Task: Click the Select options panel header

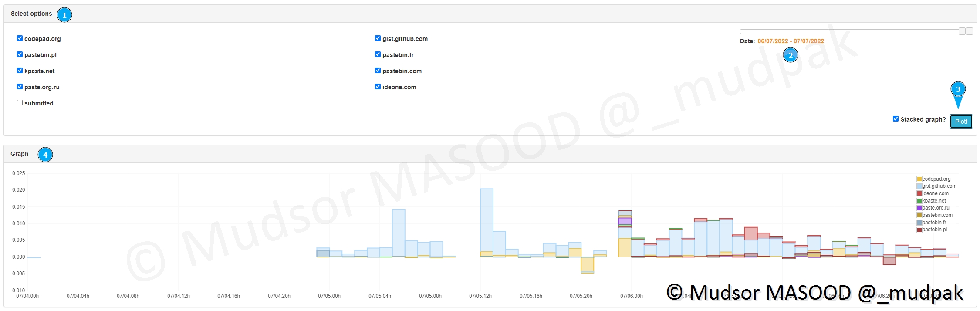Action: pos(31,14)
